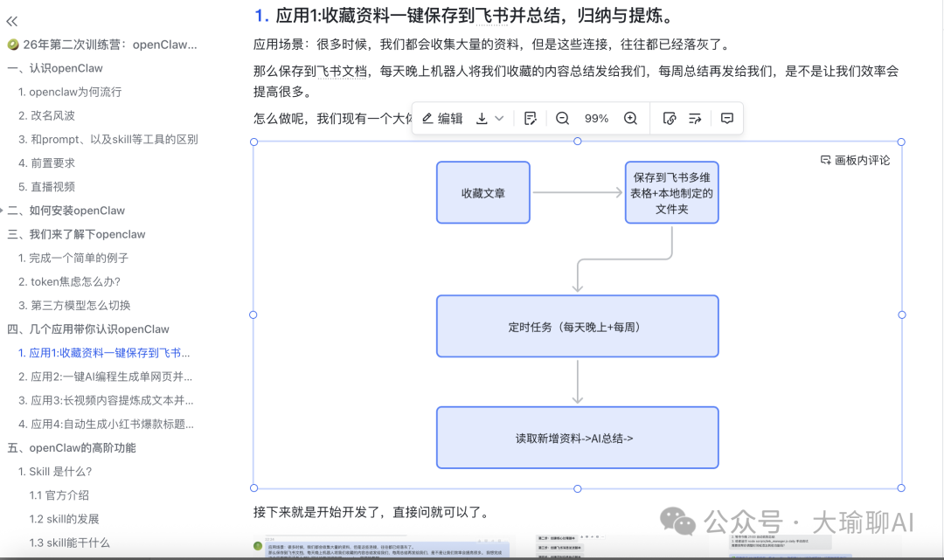This screenshot has width=944, height=560.
Task: Open 画板内评论 board comments
Action: point(855,160)
